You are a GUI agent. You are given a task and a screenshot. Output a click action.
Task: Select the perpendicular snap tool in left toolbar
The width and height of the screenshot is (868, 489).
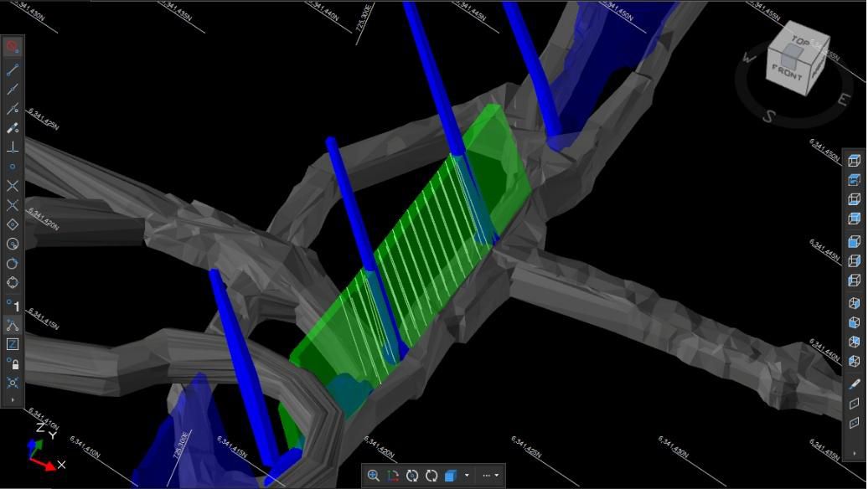13,147
